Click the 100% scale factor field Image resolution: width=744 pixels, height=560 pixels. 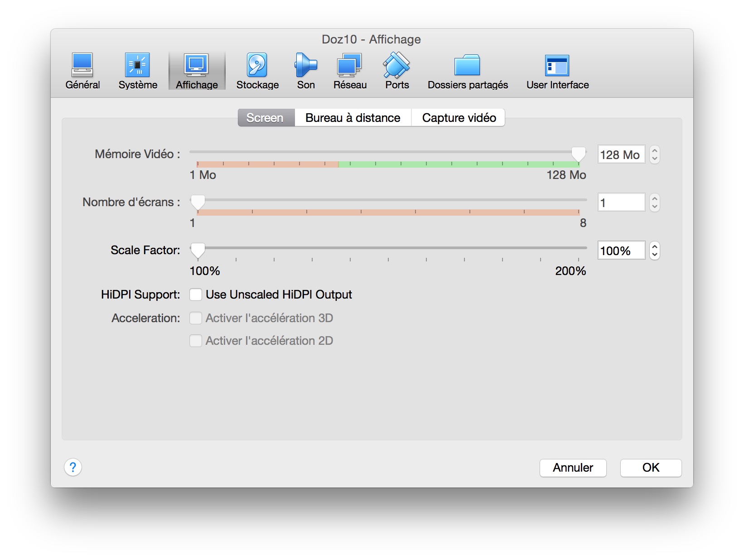[x=621, y=251]
